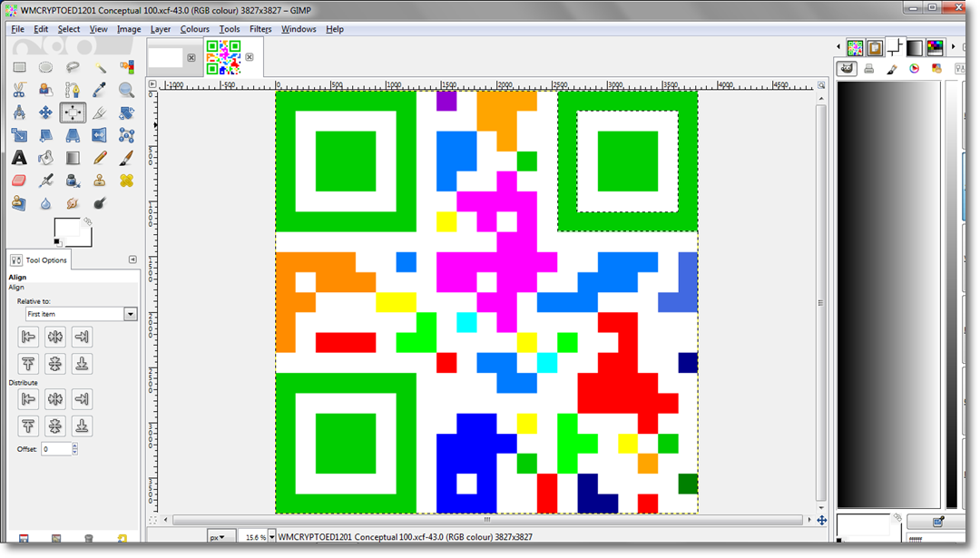Click the foreground/background colour swatch in toolbox
This screenshot has width=980, height=558.
73,232
